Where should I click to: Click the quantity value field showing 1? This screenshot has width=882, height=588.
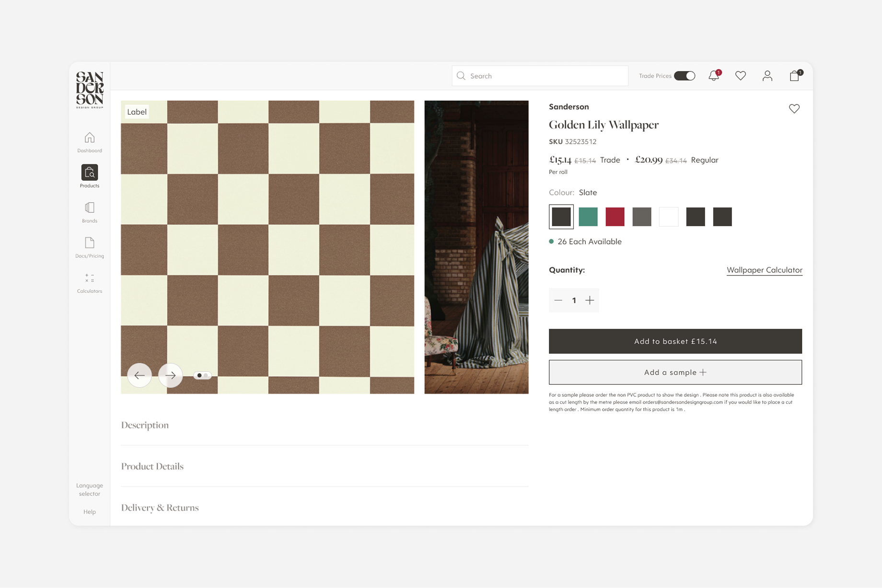[x=574, y=300]
